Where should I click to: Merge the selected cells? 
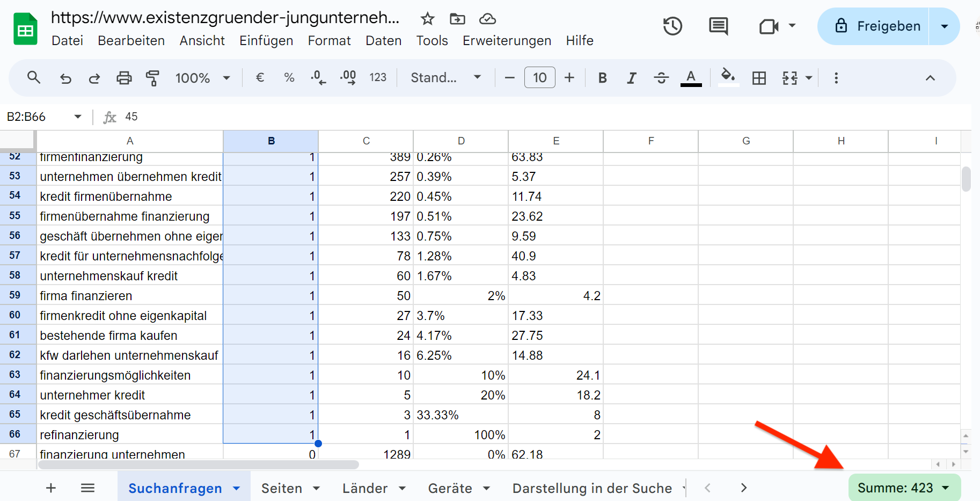[790, 78]
